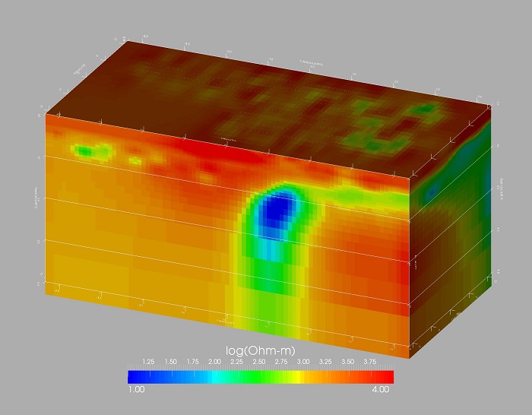Click the log(Ohm-m) color bar title
Screen dimensions: 532x415
click(x=260, y=350)
